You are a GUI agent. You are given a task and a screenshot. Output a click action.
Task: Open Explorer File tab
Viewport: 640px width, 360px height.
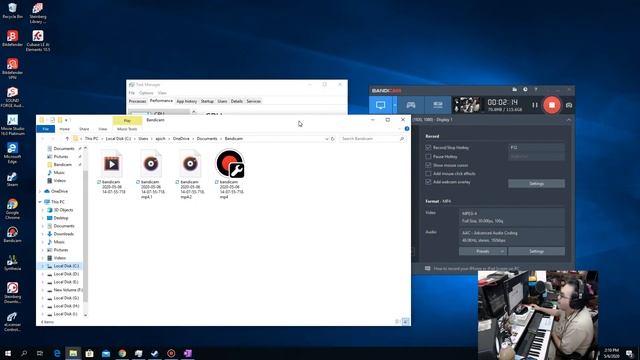coord(46,129)
